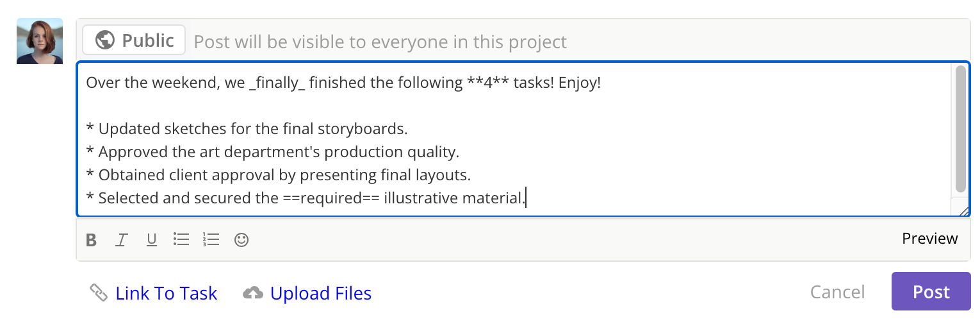This screenshot has height=331, width=980.
Task: Click the chain icon beside Link To Task
Action: pos(98,293)
